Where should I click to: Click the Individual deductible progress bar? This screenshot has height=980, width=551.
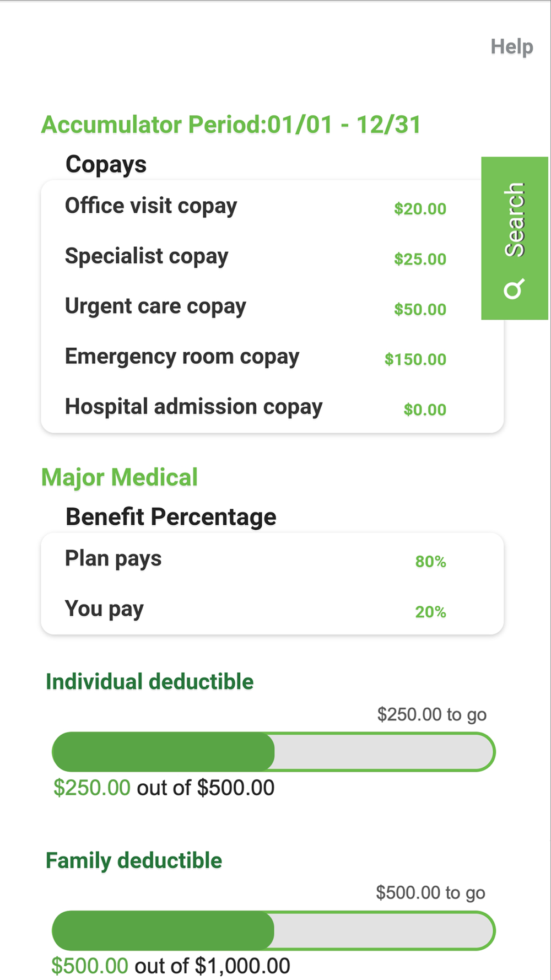[274, 752]
